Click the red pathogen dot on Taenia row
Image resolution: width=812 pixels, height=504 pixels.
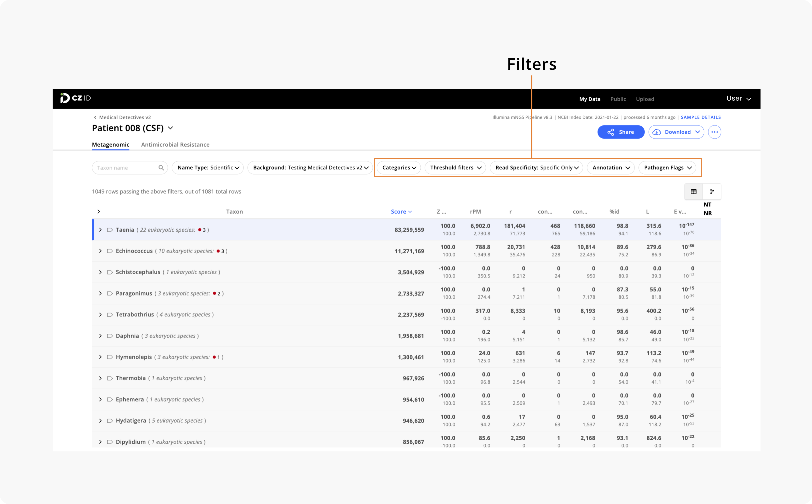(x=200, y=230)
